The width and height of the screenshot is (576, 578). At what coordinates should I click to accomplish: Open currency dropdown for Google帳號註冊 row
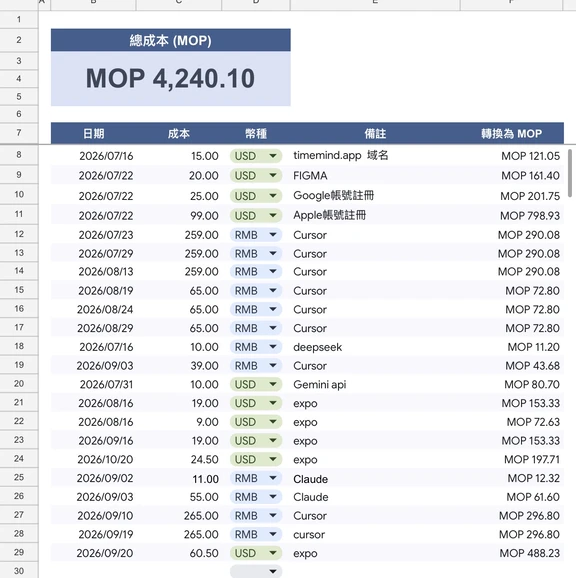256,196
